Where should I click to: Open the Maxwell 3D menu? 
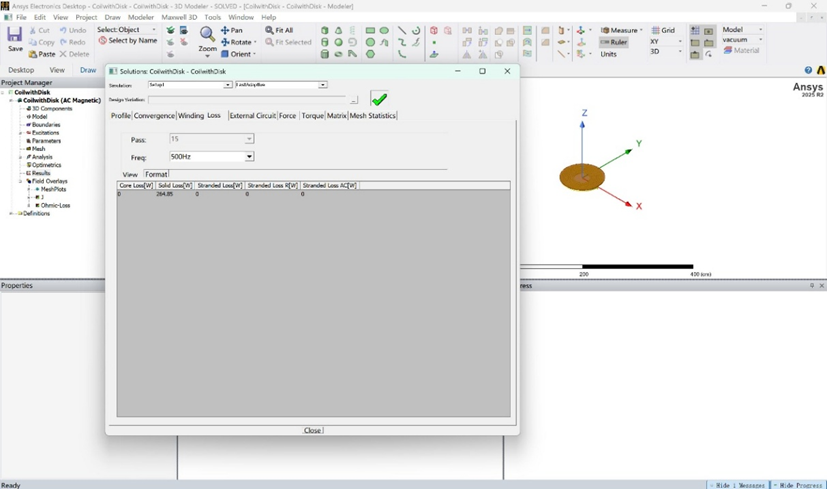(179, 17)
